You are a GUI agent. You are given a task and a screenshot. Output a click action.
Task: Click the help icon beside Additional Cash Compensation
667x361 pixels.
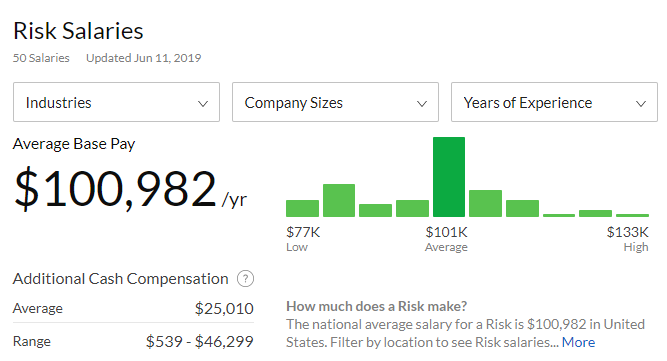pyautogui.click(x=245, y=279)
